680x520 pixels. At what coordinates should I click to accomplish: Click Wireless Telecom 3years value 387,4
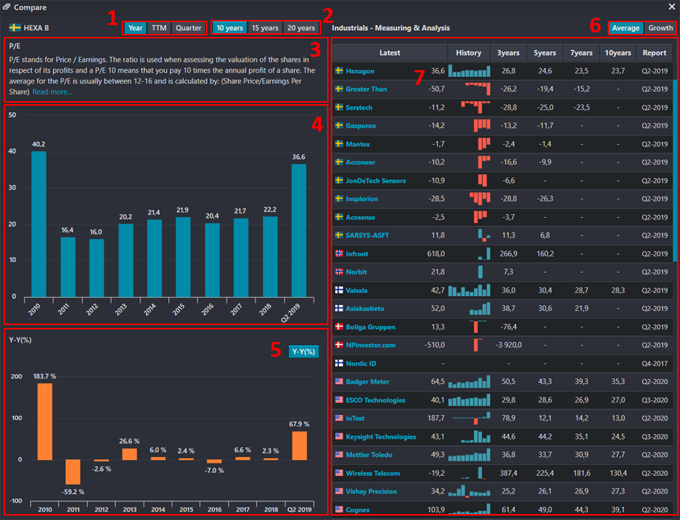[508, 473]
